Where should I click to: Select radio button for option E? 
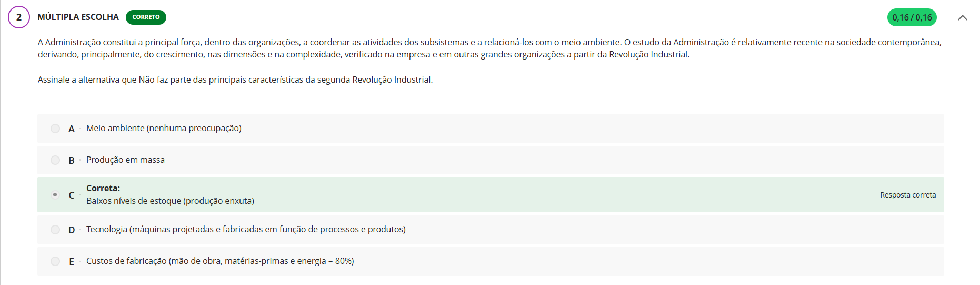point(55,261)
